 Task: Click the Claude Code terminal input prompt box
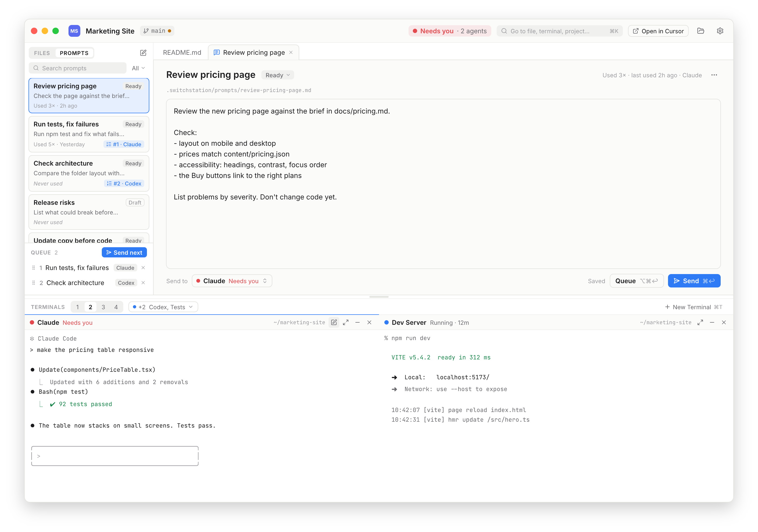coord(114,456)
